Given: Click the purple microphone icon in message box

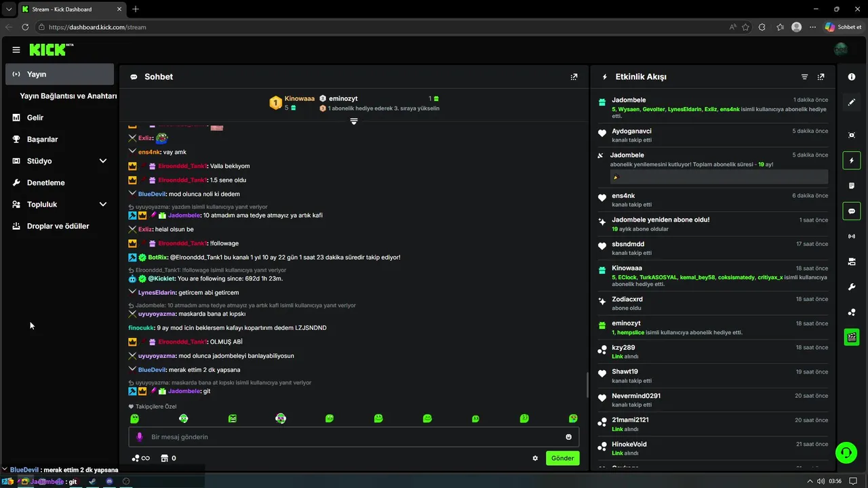Looking at the screenshot, I should point(140,436).
